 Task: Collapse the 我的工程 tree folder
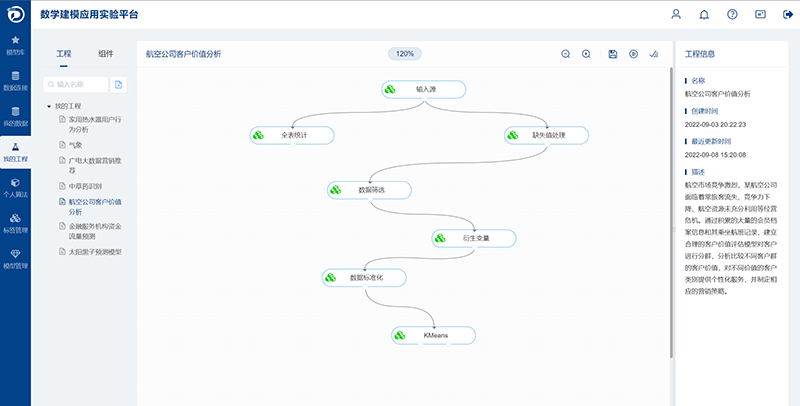click(49, 106)
